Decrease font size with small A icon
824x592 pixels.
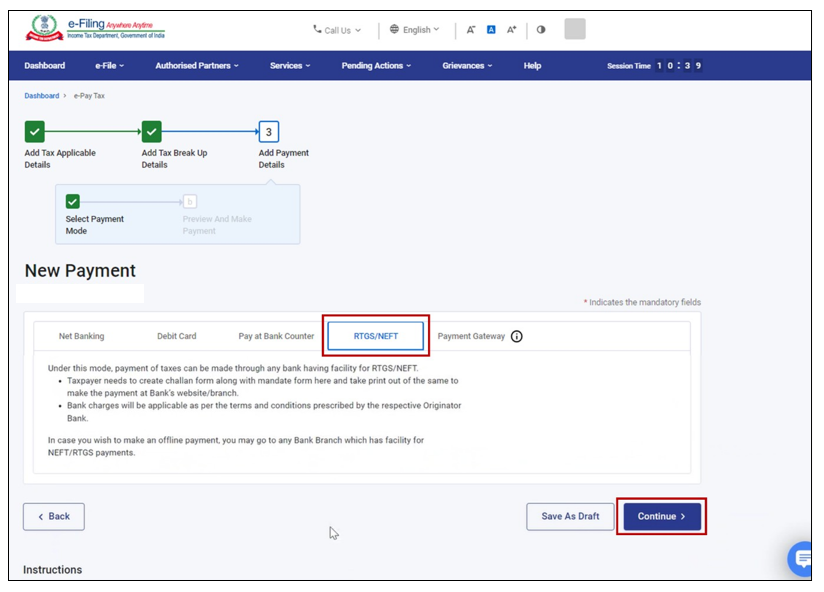click(x=471, y=30)
